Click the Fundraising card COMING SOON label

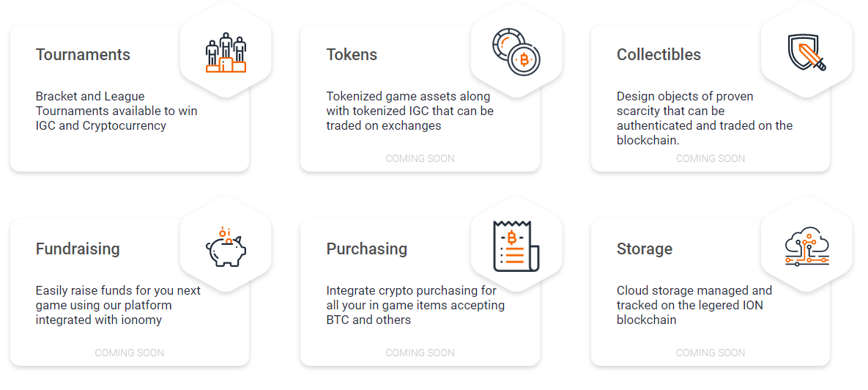(130, 353)
